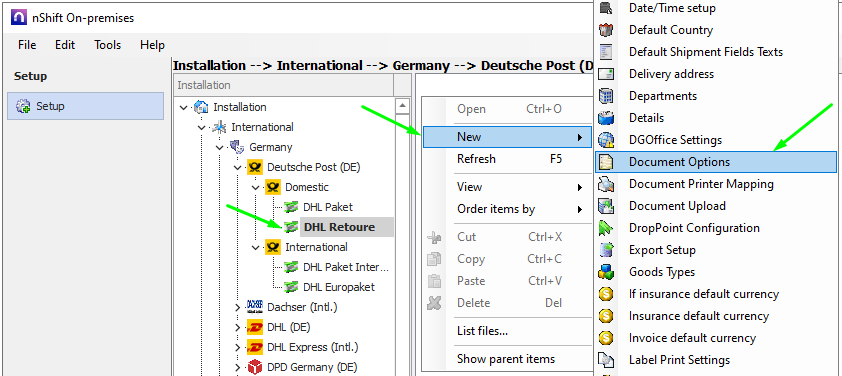Open the View submenu
The height and width of the screenshot is (376, 842).
coord(507,187)
